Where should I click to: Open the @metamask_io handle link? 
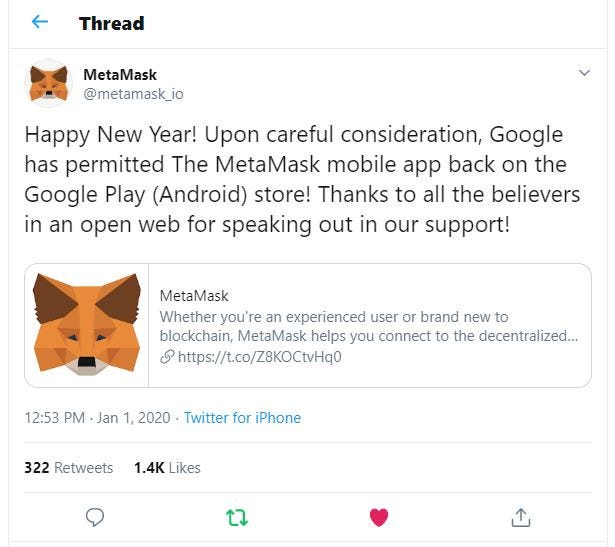tap(133, 93)
